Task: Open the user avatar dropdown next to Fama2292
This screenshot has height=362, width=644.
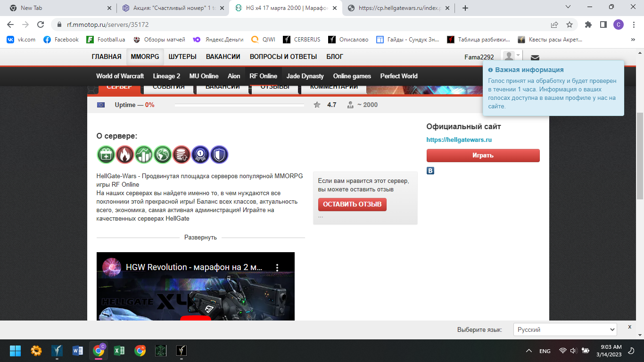Action: click(512, 57)
